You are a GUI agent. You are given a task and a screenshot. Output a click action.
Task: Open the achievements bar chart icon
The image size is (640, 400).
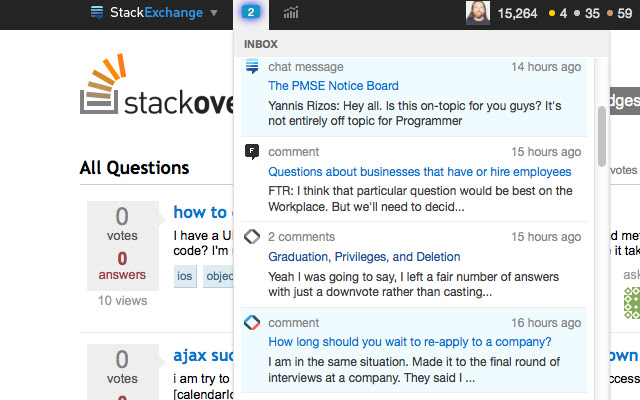[x=291, y=13]
